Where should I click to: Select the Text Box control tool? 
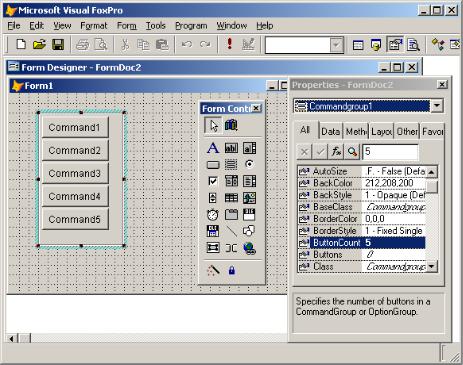coord(231,148)
